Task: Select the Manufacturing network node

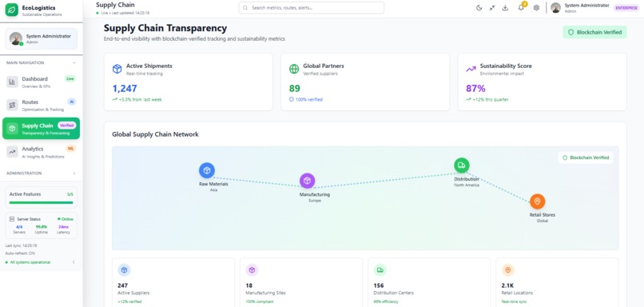Action: point(307,181)
